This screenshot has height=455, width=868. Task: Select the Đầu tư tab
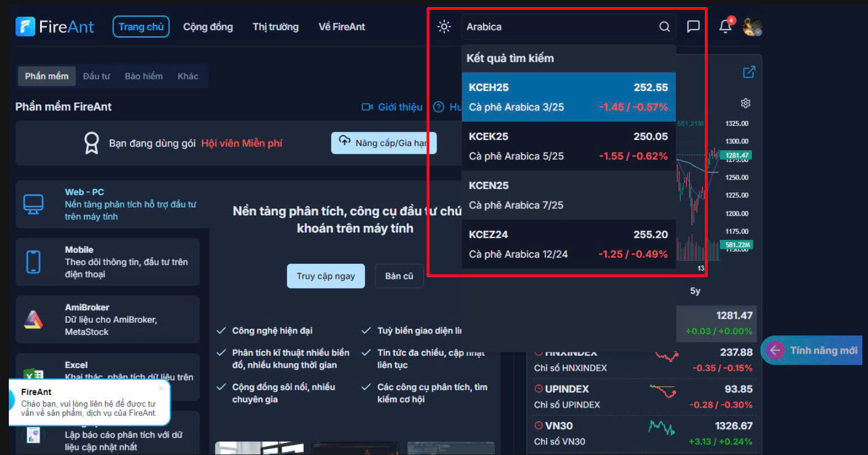pyautogui.click(x=96, y=76)
